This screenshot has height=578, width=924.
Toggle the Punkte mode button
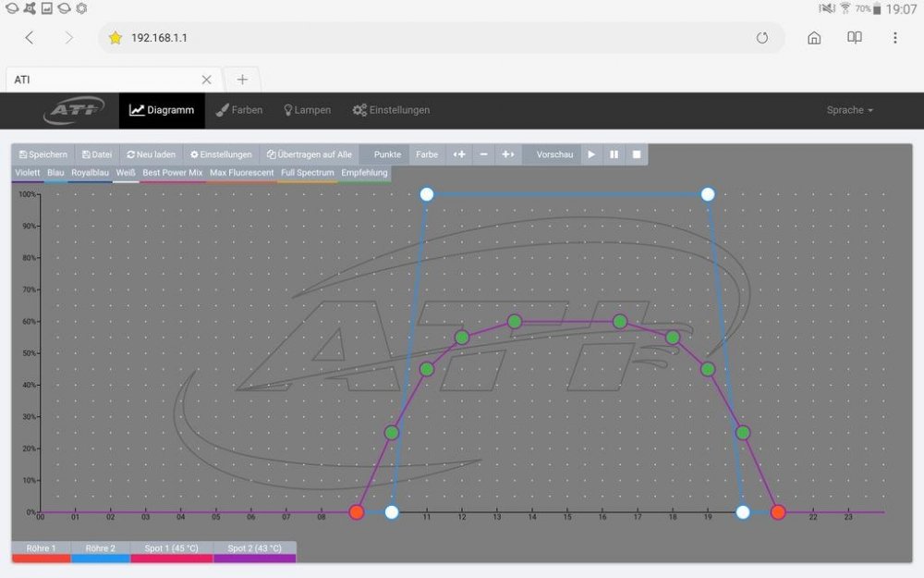coord(387,154)
